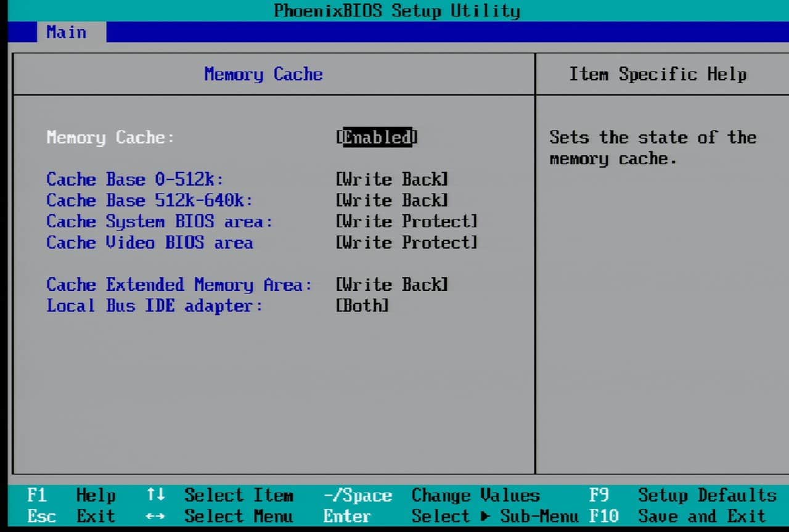Image resolution: width=789 pixels, height=532 pixels.
Task: Select Cache System BIOS area Write Protect value
Action: click(407, 221)
